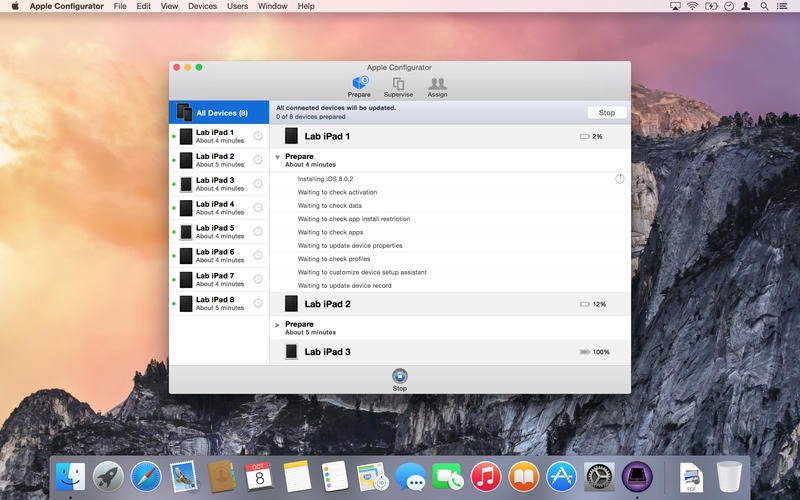Open Spotlight search in the menu bar

click(764, 6)
